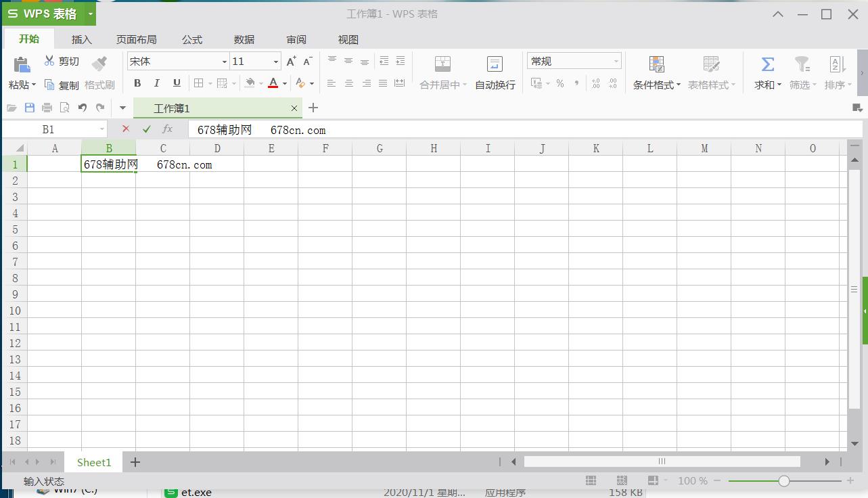Toggle bold formatting
Viewport: 868px width, 498px height.
point(137,83)
